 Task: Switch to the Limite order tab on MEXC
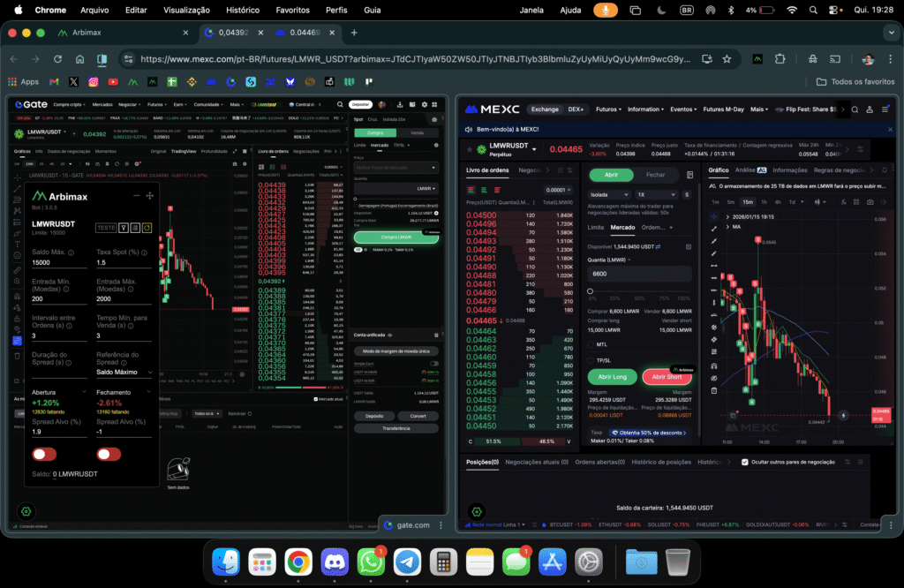pyautogui.click(x=596, y=227)
